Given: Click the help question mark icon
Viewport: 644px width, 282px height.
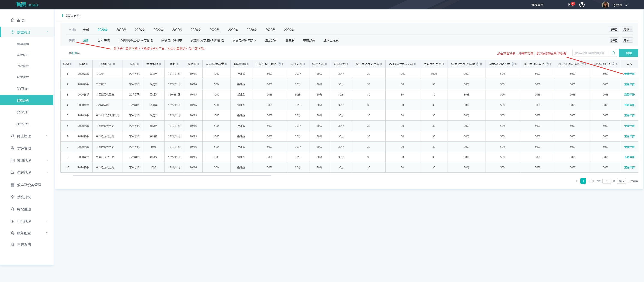Looking at the screenshot, I should [582, 5].
